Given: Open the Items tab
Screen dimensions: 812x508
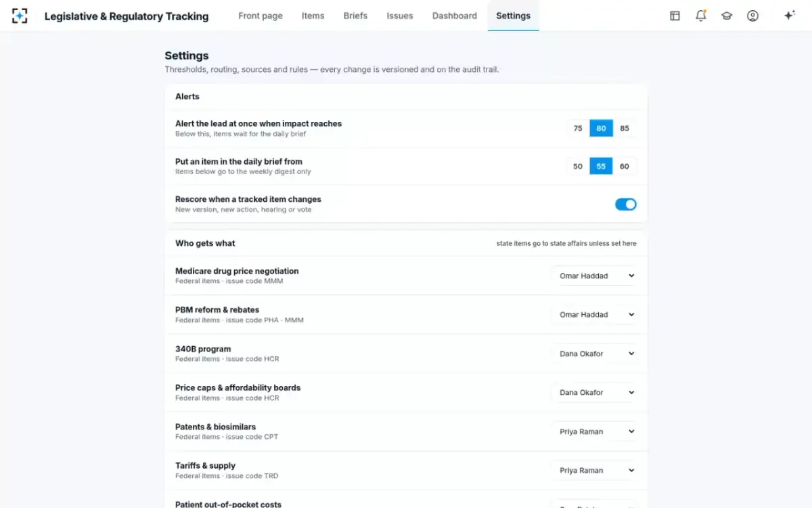Looking at the screenshot, I should tap(313, 16).
